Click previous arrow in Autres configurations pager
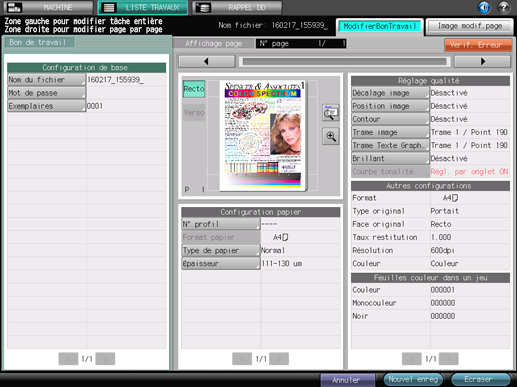The height and width of the screenshot is (387, 517). coord(412,359)
